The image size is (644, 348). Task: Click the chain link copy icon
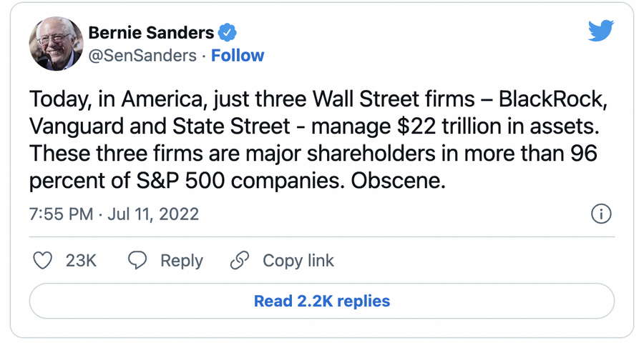[x=240, y=261]
